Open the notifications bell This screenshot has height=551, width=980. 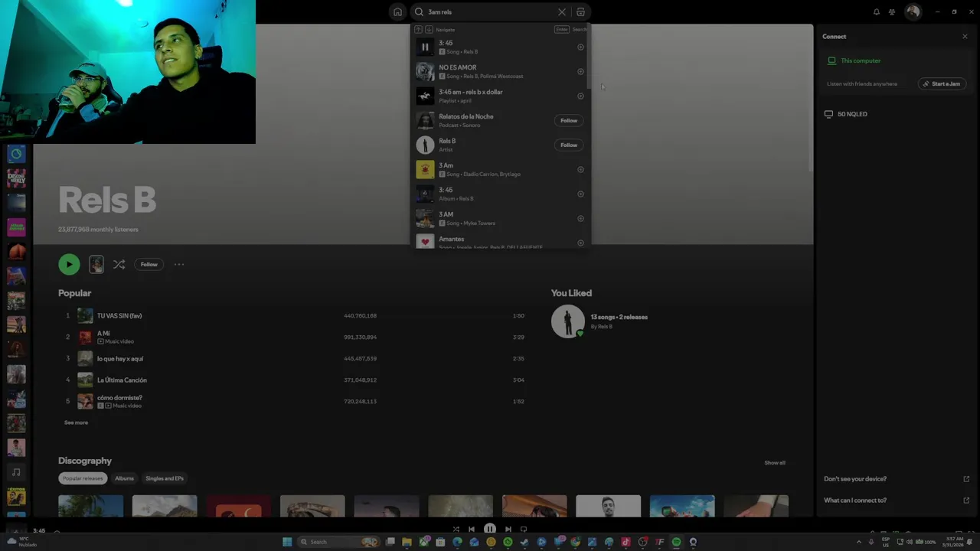click(877, 12)
